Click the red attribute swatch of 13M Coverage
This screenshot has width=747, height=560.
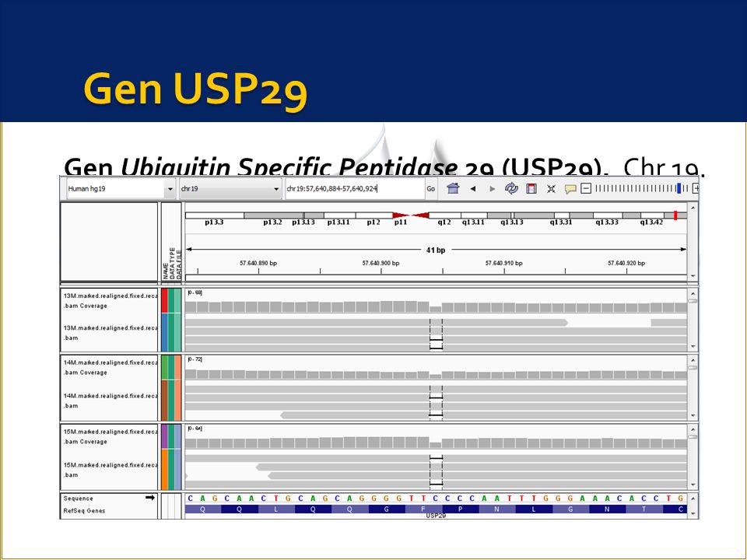(x=164, y=300)
